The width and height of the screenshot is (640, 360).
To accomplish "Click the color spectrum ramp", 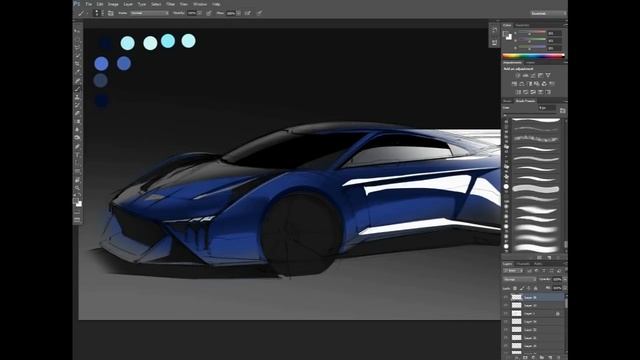I will coord(533,56).
